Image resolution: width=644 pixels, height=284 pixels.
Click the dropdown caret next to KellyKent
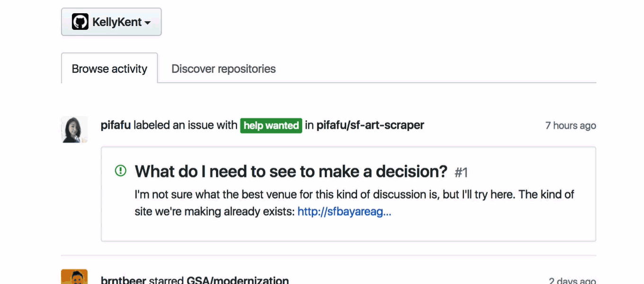147,23
